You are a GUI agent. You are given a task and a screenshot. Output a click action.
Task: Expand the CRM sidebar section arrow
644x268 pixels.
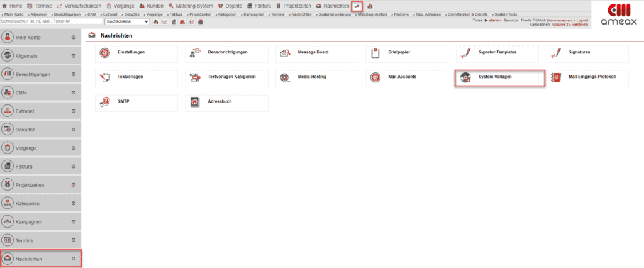pyautogui.click(x=74, y=92)
